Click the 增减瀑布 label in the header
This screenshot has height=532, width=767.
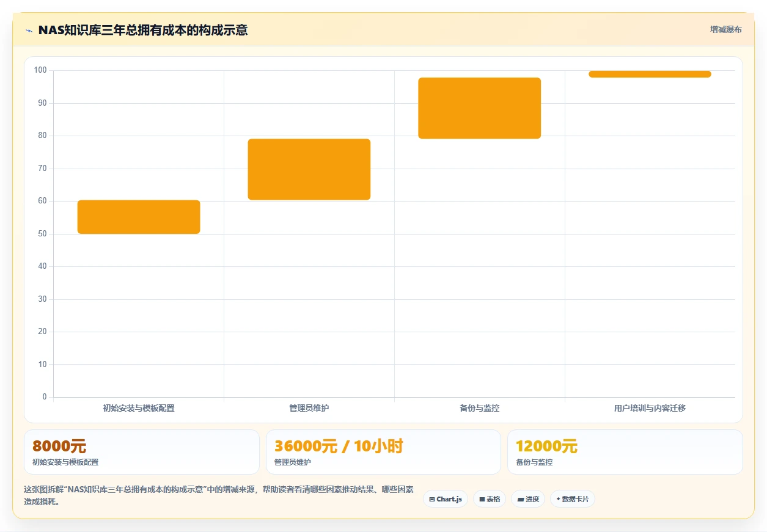click(x=725, y=29)
